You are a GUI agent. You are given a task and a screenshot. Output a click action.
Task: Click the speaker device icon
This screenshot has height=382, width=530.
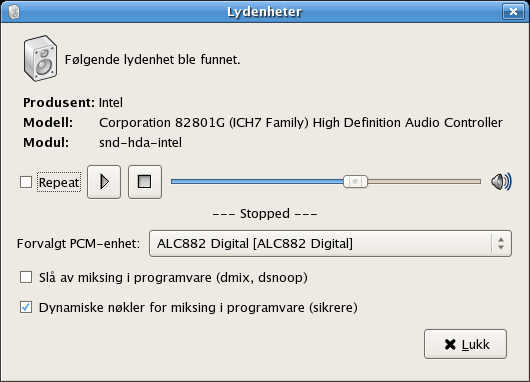[x=40, y=58]
